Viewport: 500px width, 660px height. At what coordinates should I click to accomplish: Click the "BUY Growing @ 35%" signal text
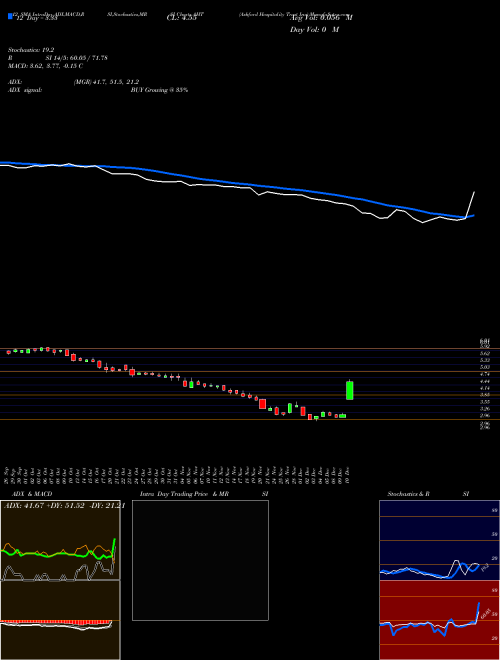[159, 90]
